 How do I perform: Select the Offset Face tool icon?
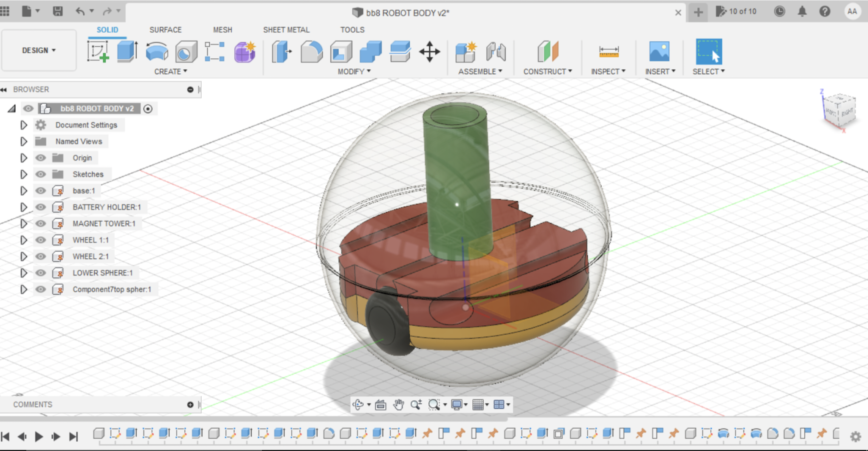(400, 52)
